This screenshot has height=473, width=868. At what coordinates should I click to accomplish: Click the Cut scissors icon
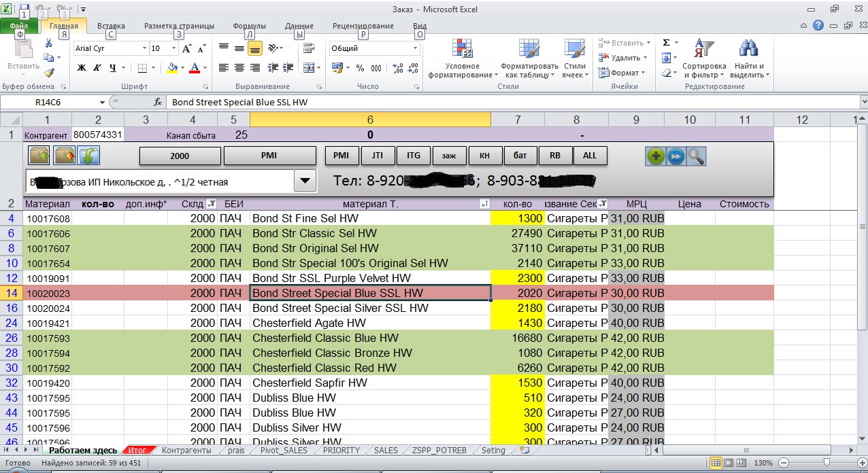[x=48, y=43]
